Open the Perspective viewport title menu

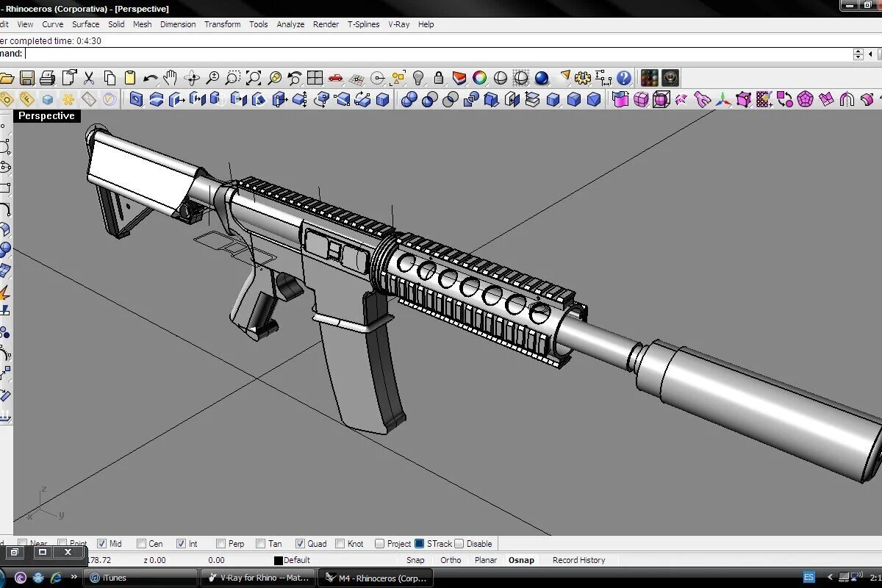coord(46,116)
